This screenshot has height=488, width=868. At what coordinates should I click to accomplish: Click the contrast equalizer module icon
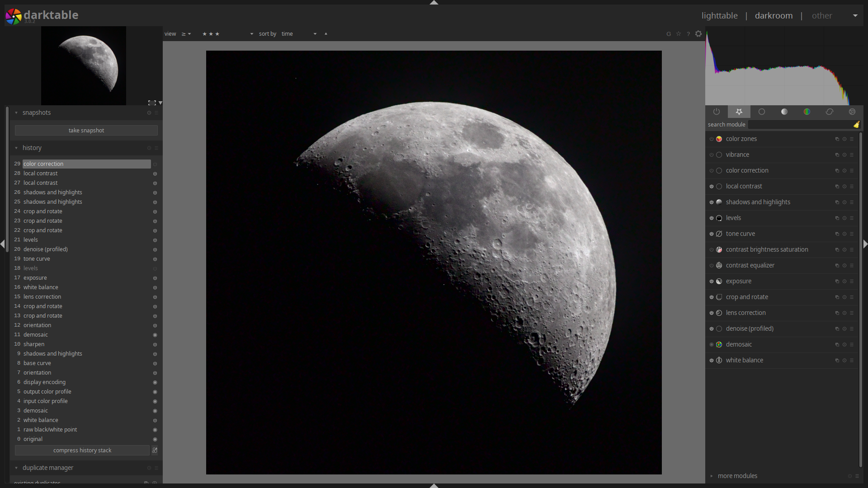tap(720, 264)
